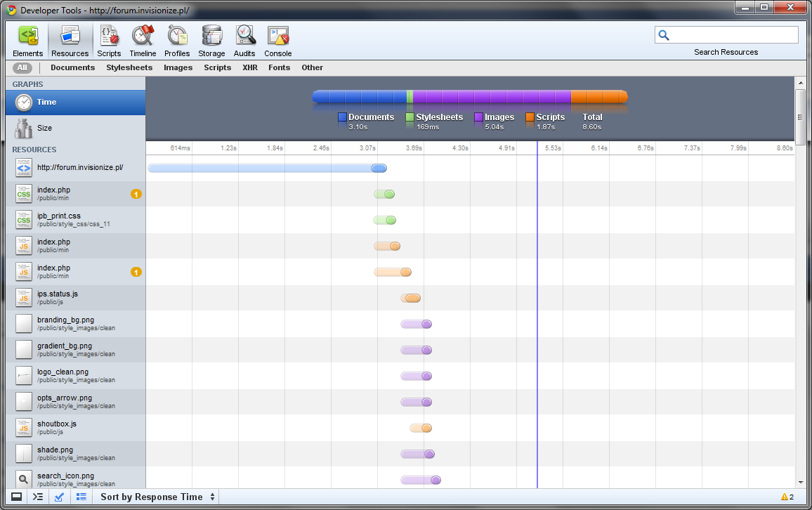Image resolution: width=812 pixels, height=510 pixels.
Task: Select the Time graph option
Action: point(46,102)
